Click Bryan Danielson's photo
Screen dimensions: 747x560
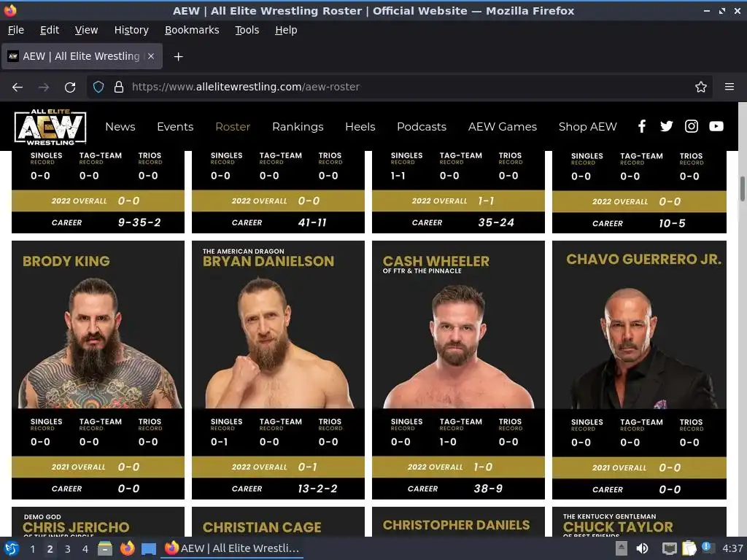click(278, 343)
